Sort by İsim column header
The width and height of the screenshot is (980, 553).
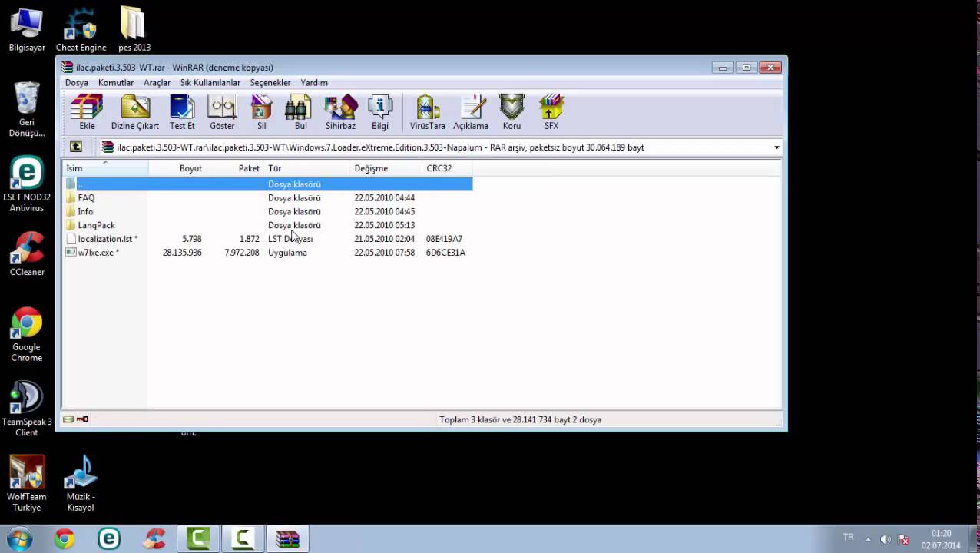[105, 168]
